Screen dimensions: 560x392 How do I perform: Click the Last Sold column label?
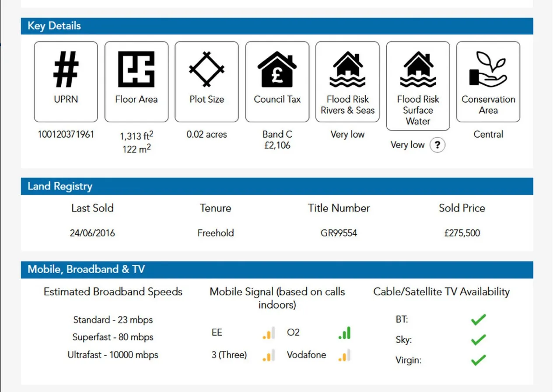point(92,208)
